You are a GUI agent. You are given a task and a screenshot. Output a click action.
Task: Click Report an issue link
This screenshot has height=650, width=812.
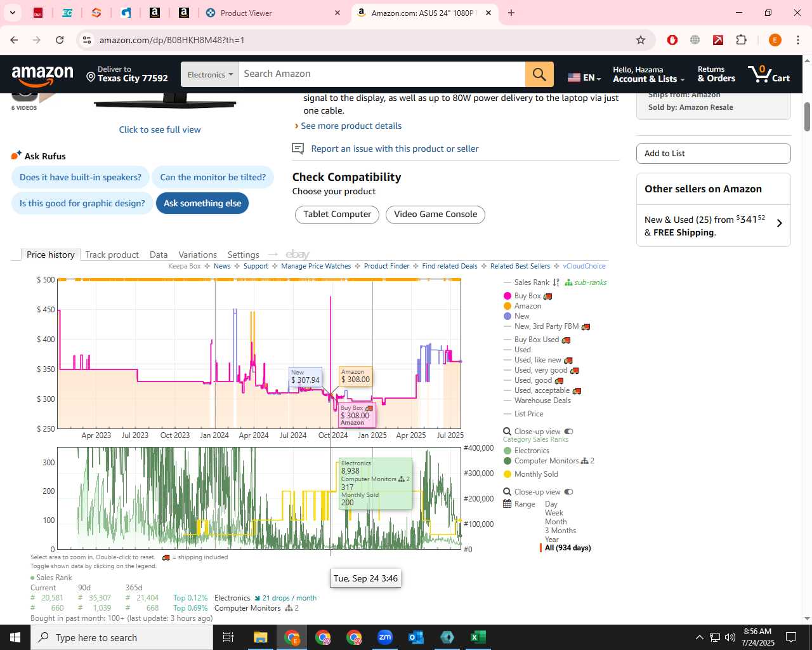coord(395,149)
